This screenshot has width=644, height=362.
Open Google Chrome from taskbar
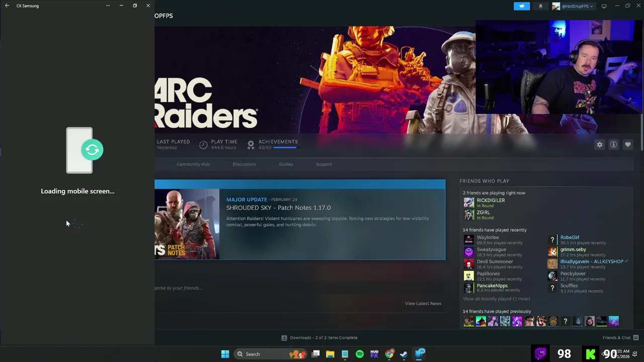click(389, 354)
